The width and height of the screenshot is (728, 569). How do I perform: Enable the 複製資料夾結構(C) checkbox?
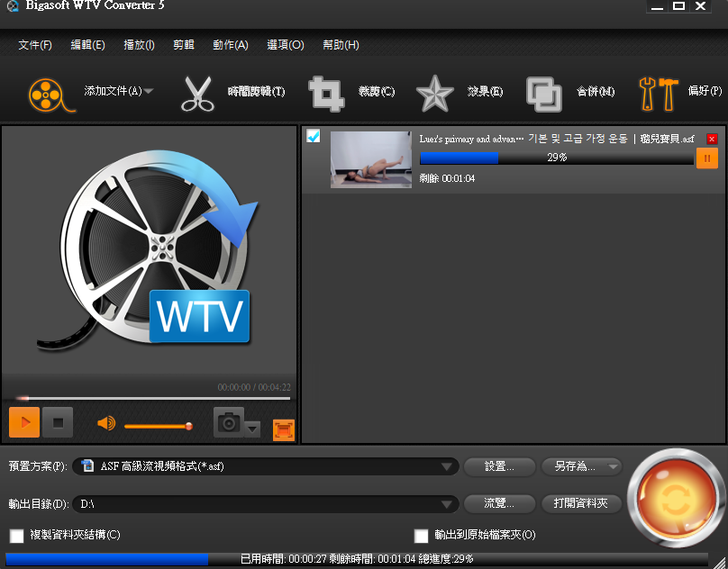[x=17, y=536]
